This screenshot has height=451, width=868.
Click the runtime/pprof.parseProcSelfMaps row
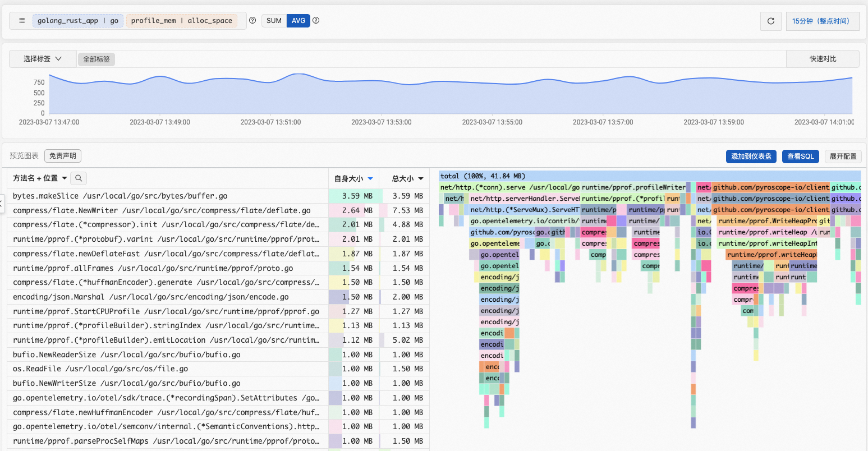tap(218, 441)
